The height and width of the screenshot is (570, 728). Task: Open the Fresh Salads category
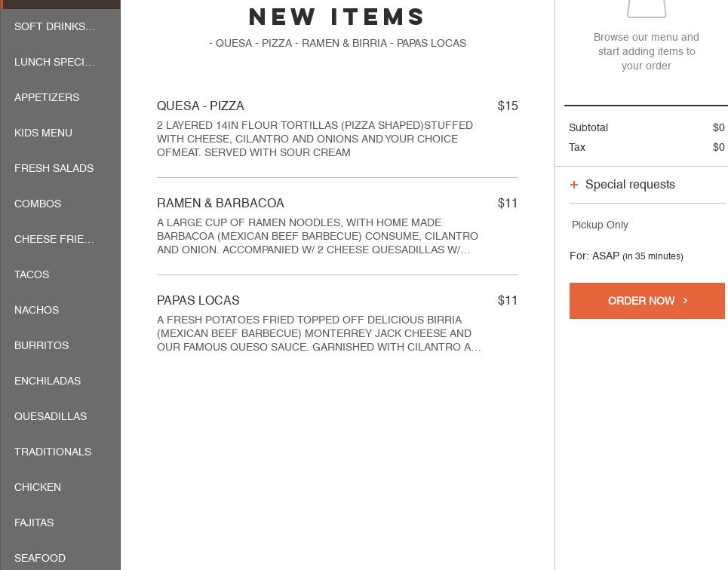pos(54,168)
